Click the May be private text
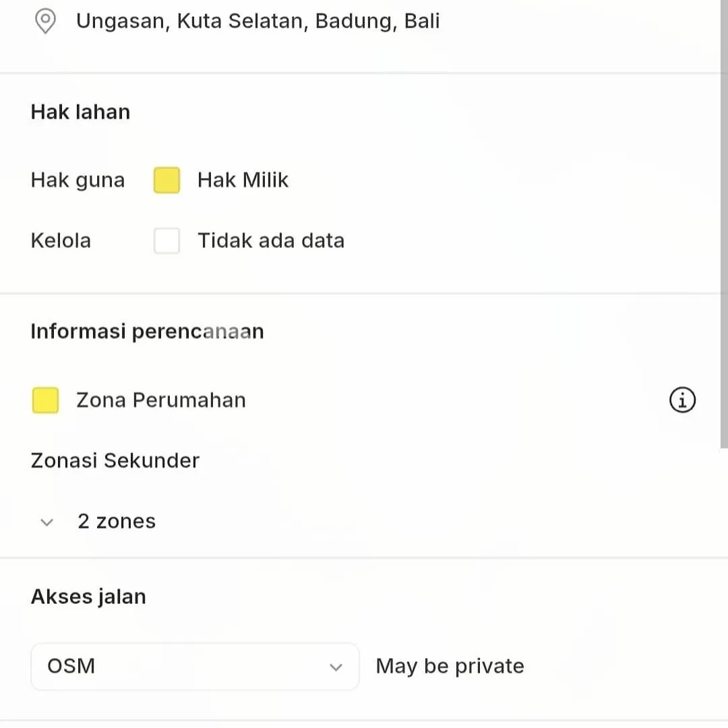 (450, 666)
